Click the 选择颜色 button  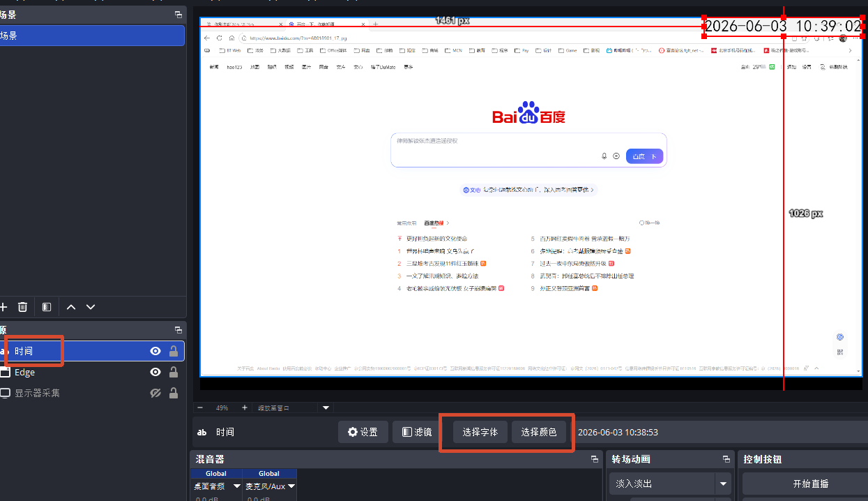click(x=538, y=433)
